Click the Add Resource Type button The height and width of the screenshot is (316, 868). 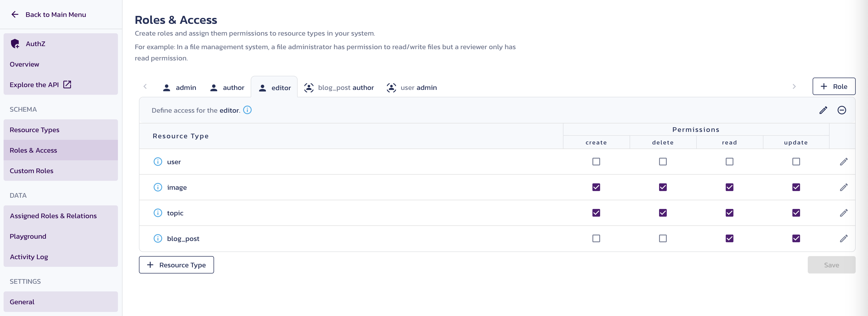pyautogui.click(x=176, y=265)
